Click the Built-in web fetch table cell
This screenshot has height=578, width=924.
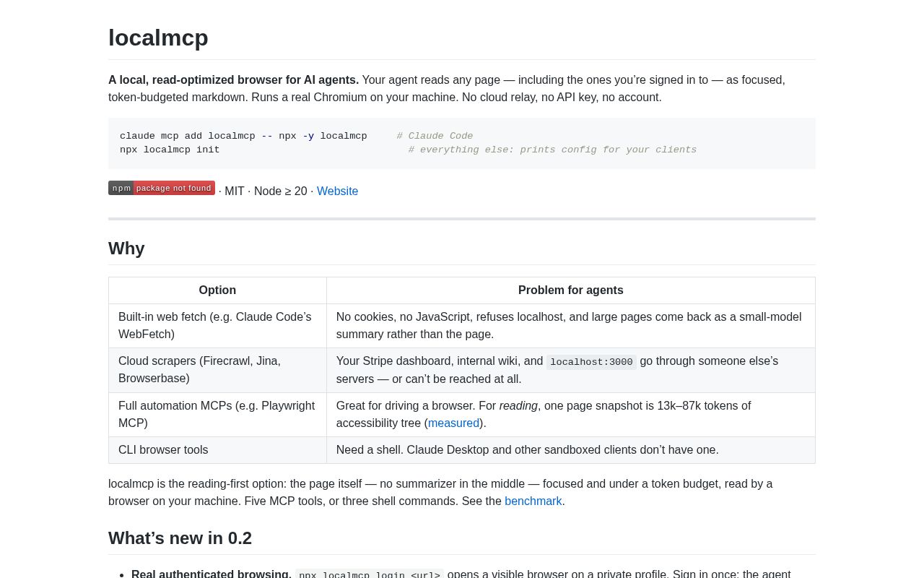pos(217,326)
